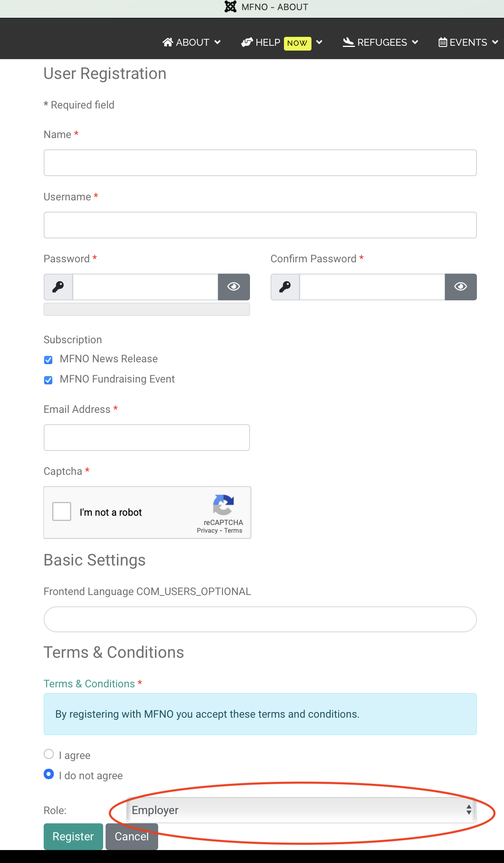Click the green Register button

tap(73, 836)
